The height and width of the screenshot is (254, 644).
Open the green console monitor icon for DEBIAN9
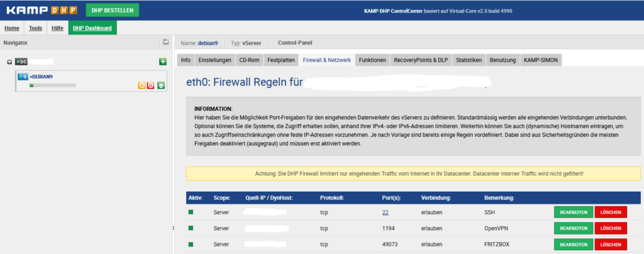pyautogui.click(x=161, y=85)
